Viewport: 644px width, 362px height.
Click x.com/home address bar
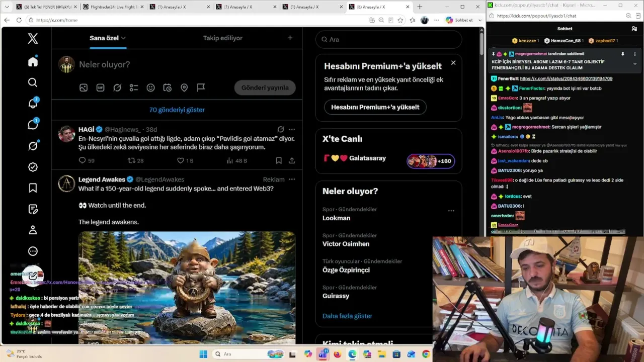pos(196,20)
